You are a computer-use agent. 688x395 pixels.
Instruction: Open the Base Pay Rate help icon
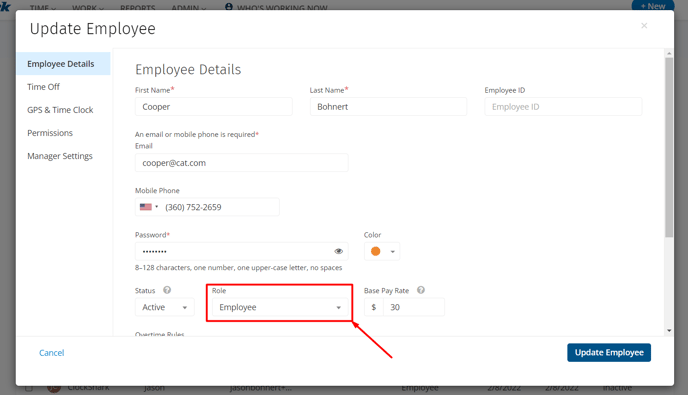(x=421, y=290)
